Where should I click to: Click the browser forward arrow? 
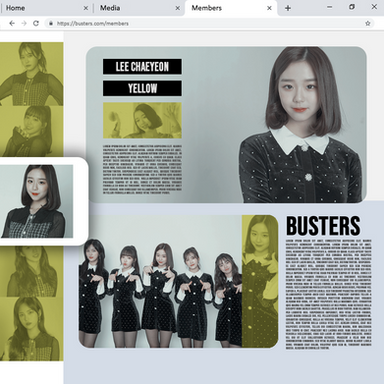point(24,23)
